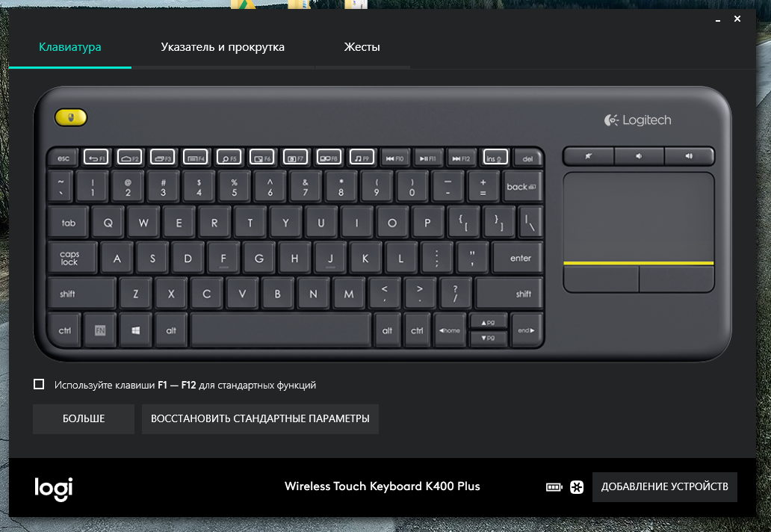Minimize the Logitech Options window
The width and height of the screenshot is (771, 532).
point(718,19)
